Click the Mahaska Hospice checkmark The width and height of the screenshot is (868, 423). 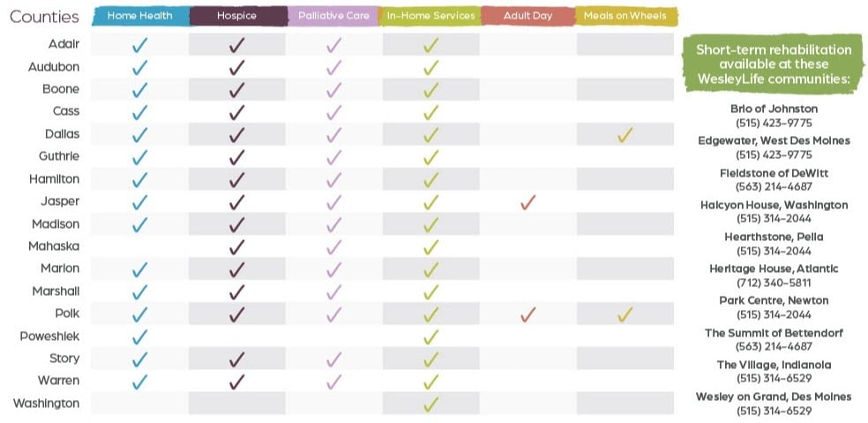pos(236,247)
